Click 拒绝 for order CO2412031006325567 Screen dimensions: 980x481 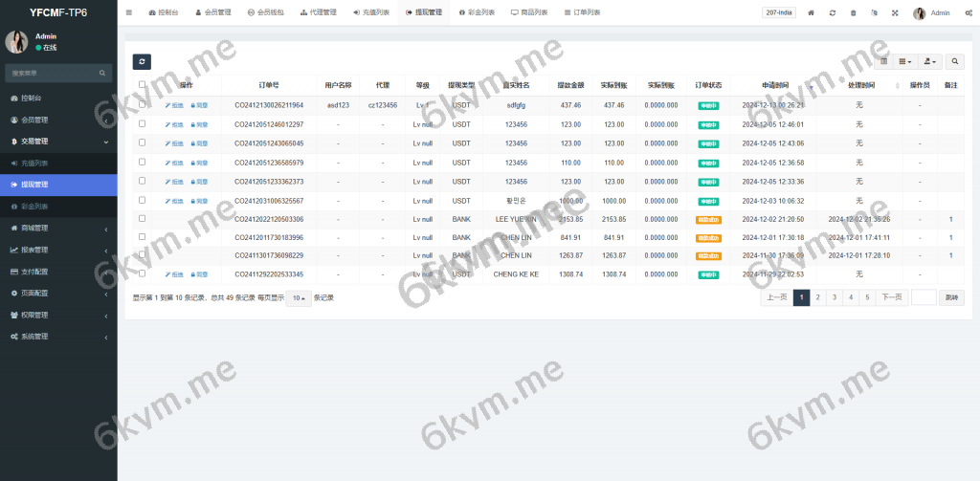click(x=174, y=201)
